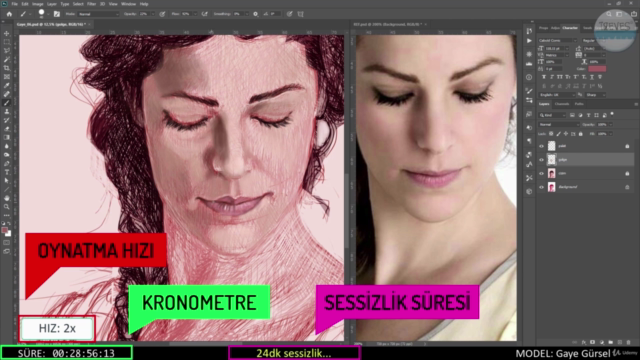Open the Smoothing dropdown arrow
The height and width of the screenshot is (360, 640).
point(247,14)
